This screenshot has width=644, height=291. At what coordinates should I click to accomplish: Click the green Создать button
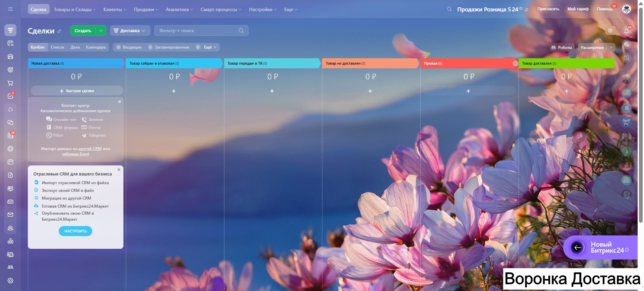tap(83, 30)
